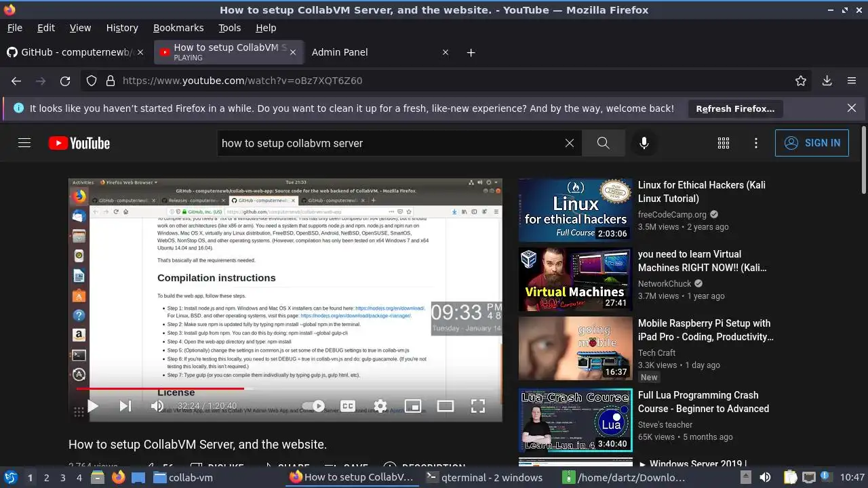This screenshot has height=488, width=868.
Task: Open the YouTube hamburger guide menu
Action: click(x=24, y=143)
